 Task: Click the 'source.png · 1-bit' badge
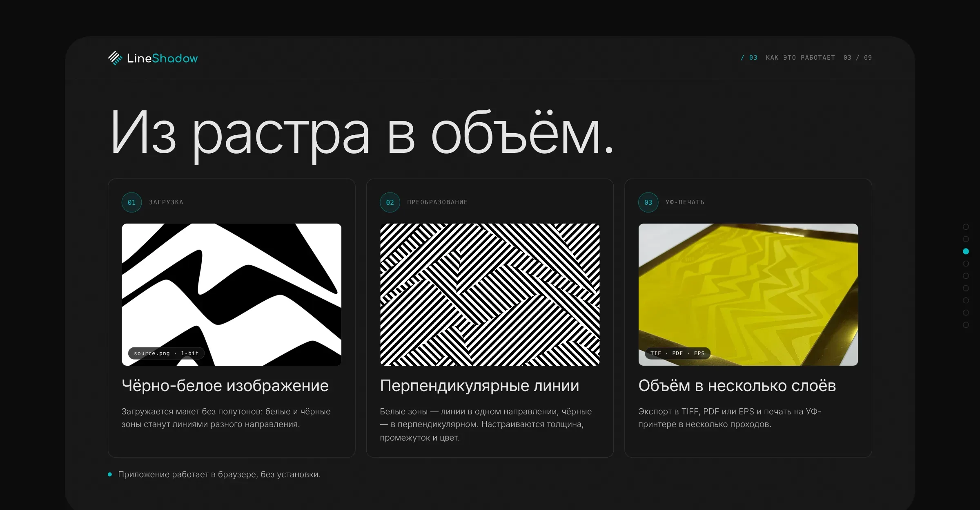pos(166,353)
